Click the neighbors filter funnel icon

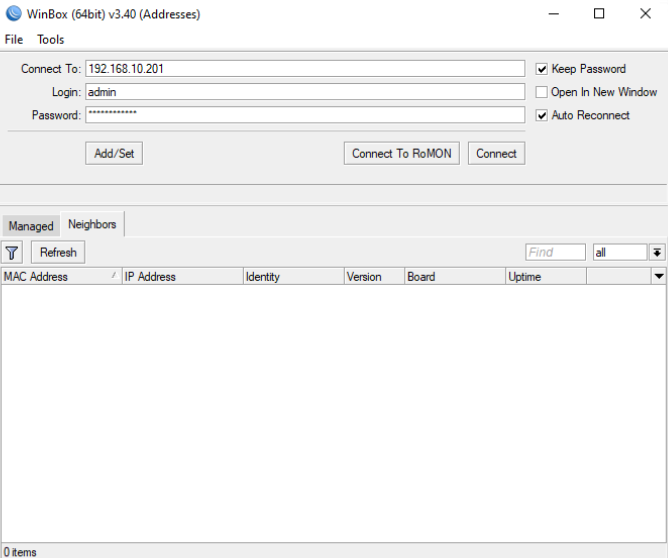pos(12,253)
